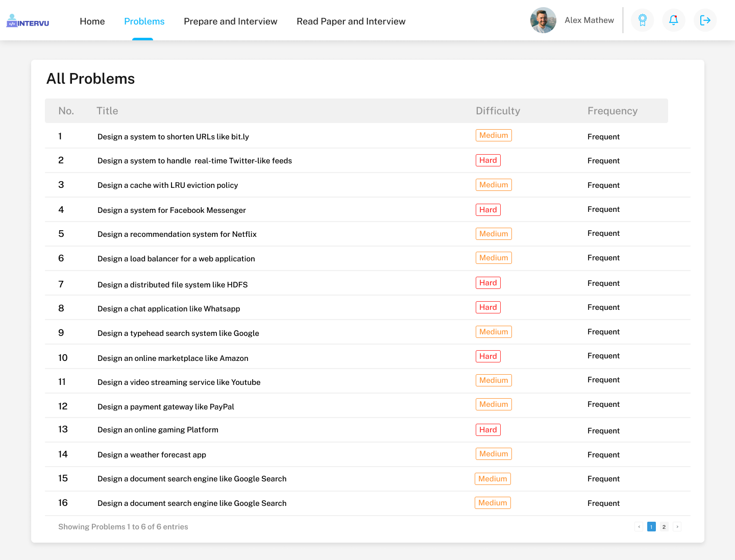Open the typehead search system problem
This screenshot has height=560, width=735.
(x=178, y=333)
